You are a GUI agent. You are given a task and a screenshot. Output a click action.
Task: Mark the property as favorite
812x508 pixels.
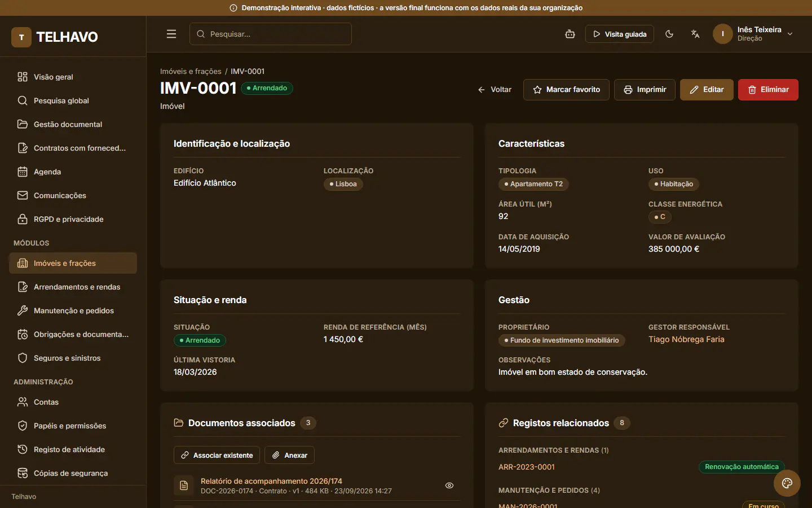566,90
